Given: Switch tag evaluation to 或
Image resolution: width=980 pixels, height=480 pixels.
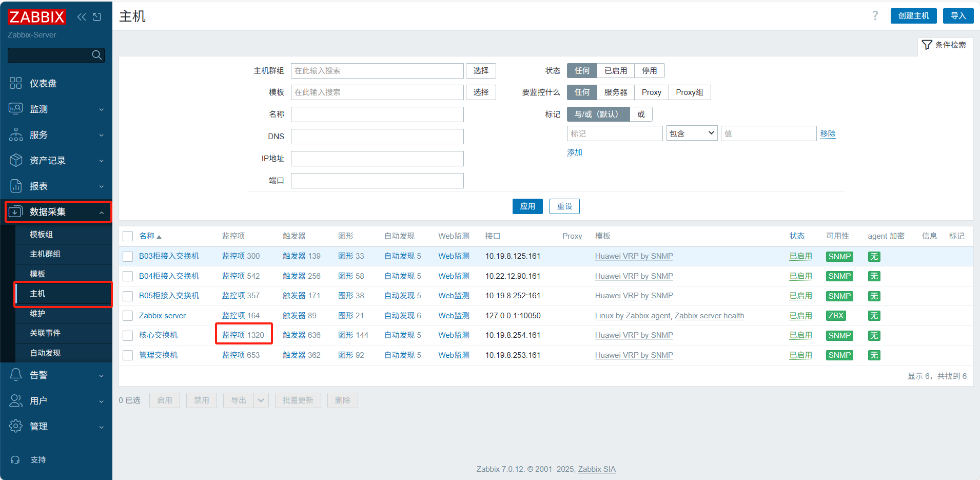Looking at the screenshot, I should 641,114.
